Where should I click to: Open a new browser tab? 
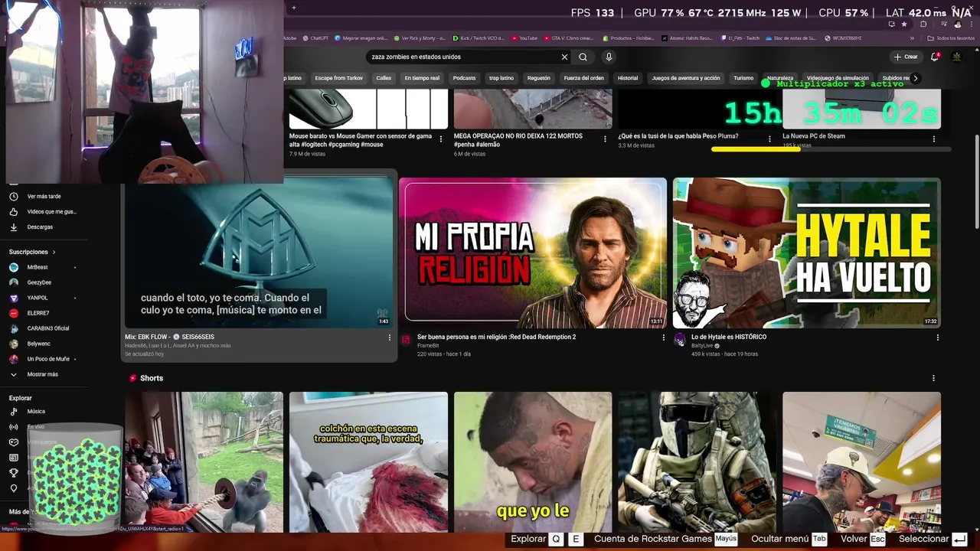(293, 8)
